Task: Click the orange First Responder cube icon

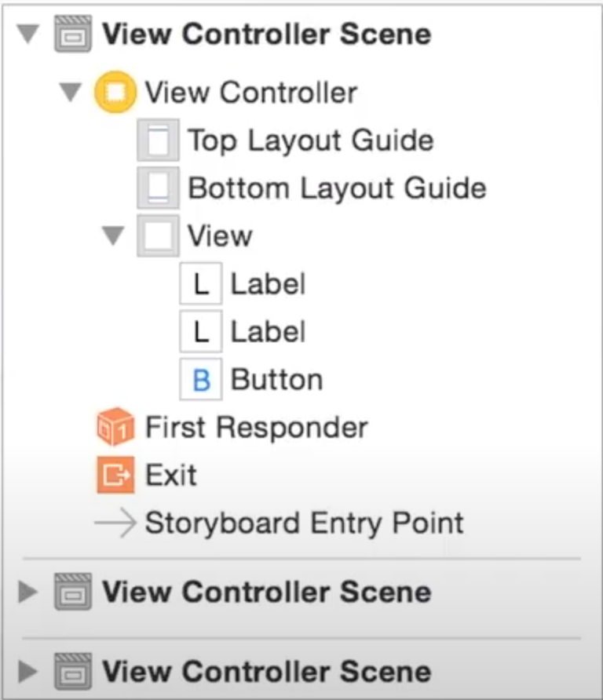Action: (115, 428)
